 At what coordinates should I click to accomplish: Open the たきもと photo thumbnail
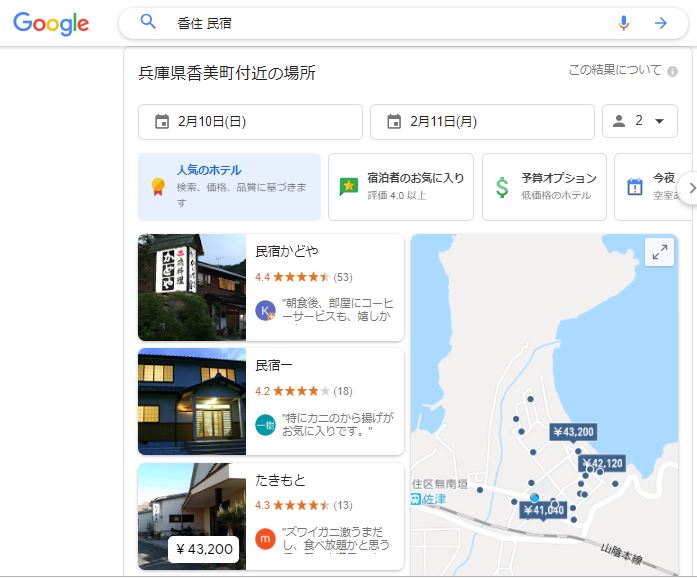[192, 516]
